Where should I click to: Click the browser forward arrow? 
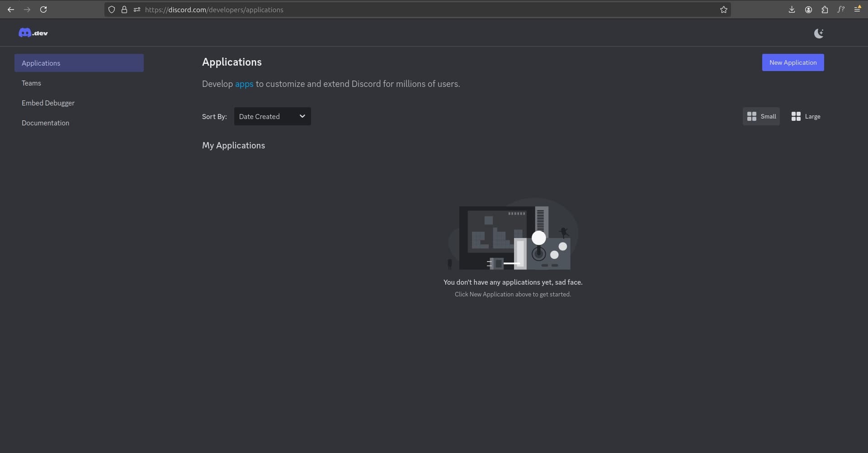click(x=27, y=10)
